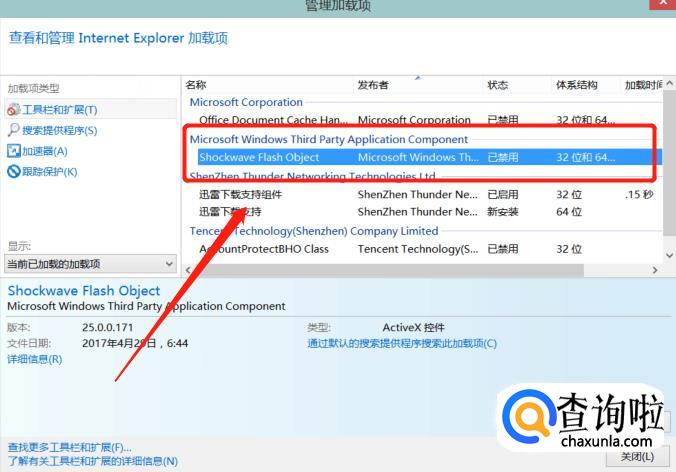Open 了解有关工具栏和扩展的详细信息(N) link
This screenshot has height=472, width=676.
click(x=93, y=461)
